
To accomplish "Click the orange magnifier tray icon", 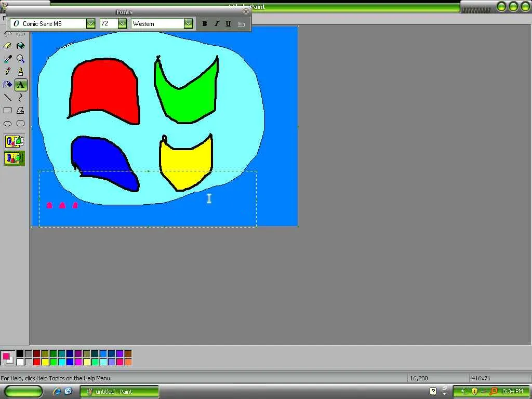I will click(x=494, y=392).
